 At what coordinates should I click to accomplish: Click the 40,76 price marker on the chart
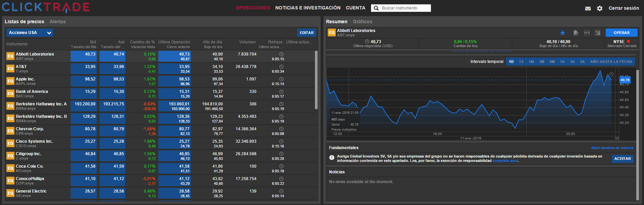(x=625, y=80)
